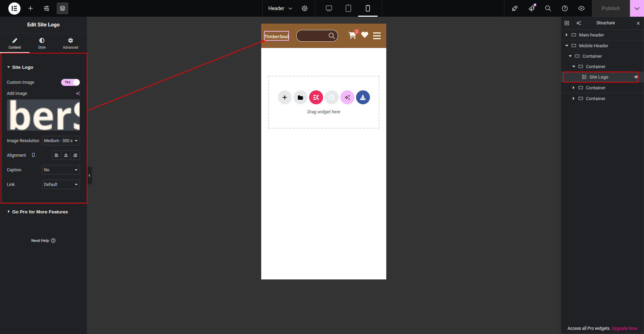Click the Upgrade Now link
Screen dimensions: 644x334
(624, 328)
